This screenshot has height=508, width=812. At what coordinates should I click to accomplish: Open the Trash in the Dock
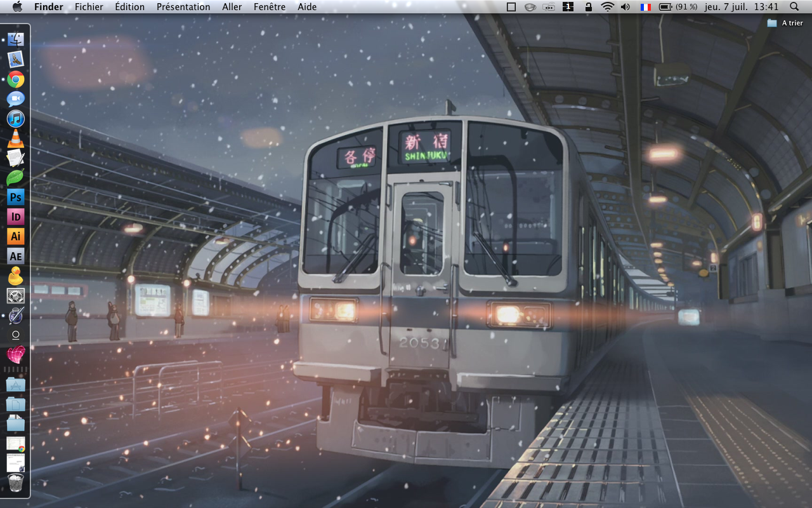pos(15,483)
